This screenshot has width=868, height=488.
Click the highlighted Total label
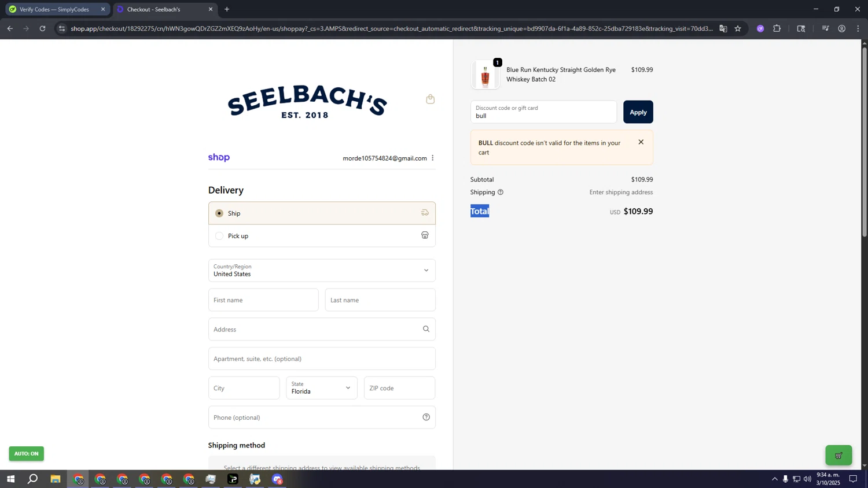tap(480, 211)
